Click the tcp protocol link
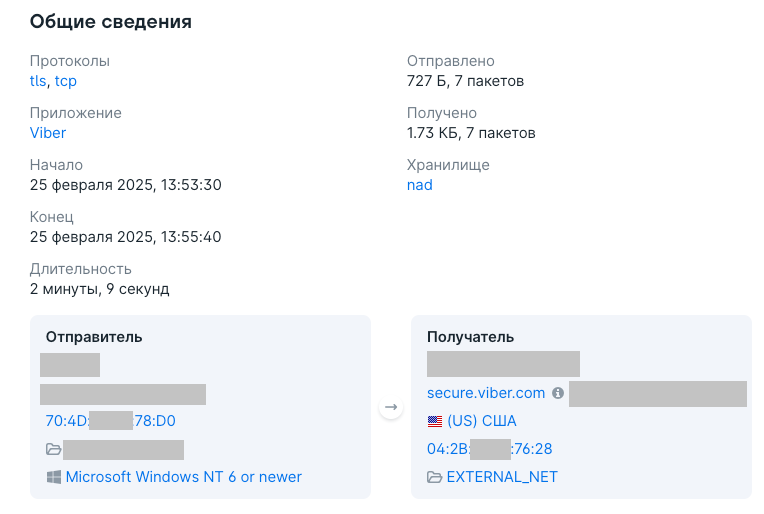Image resolution: width=764 pixels, height=514 pixels. (66, 81)
